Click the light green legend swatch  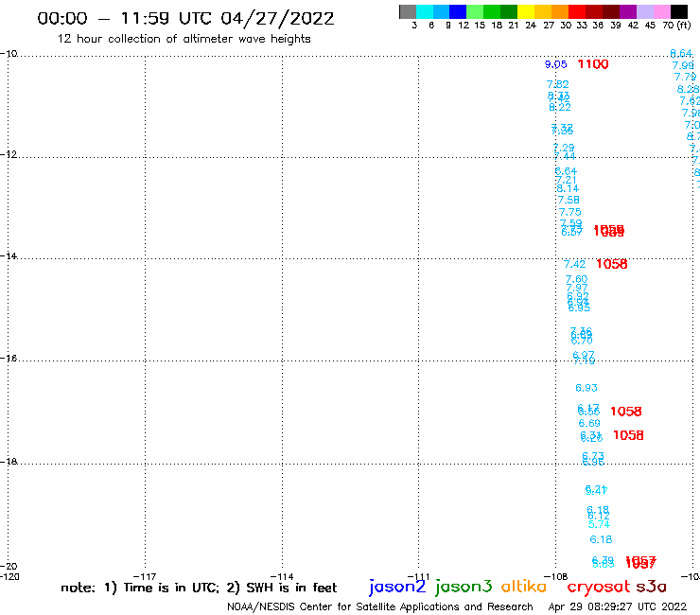click(x=475, y=11)
